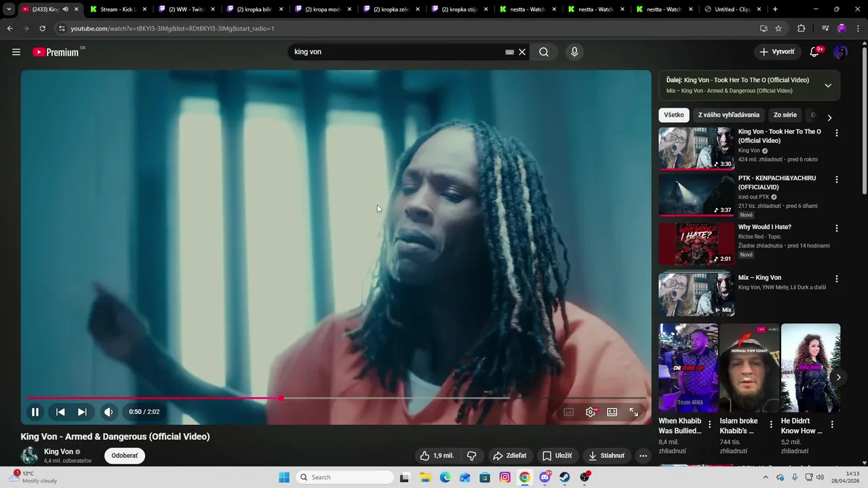This screenshot has width=868, height=488.
Task: Open options for Mix – King Von
Action: (x=837, y=279)
